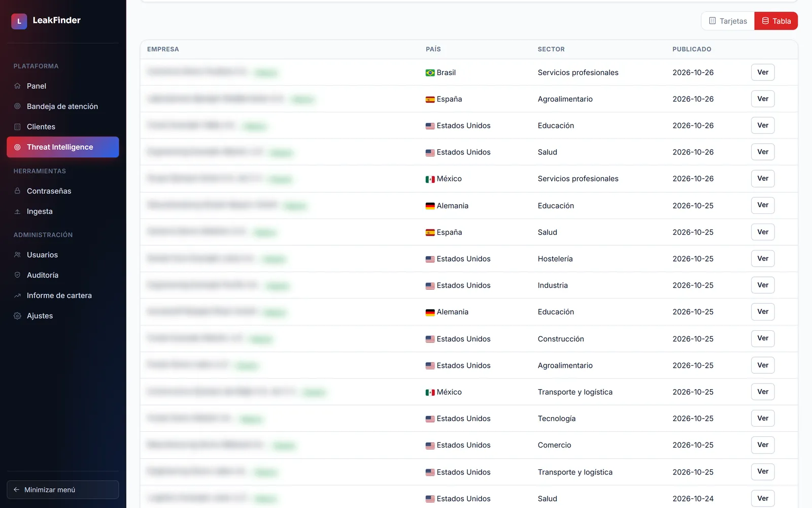Click the LeakFinder logo icon

(19, 21)
